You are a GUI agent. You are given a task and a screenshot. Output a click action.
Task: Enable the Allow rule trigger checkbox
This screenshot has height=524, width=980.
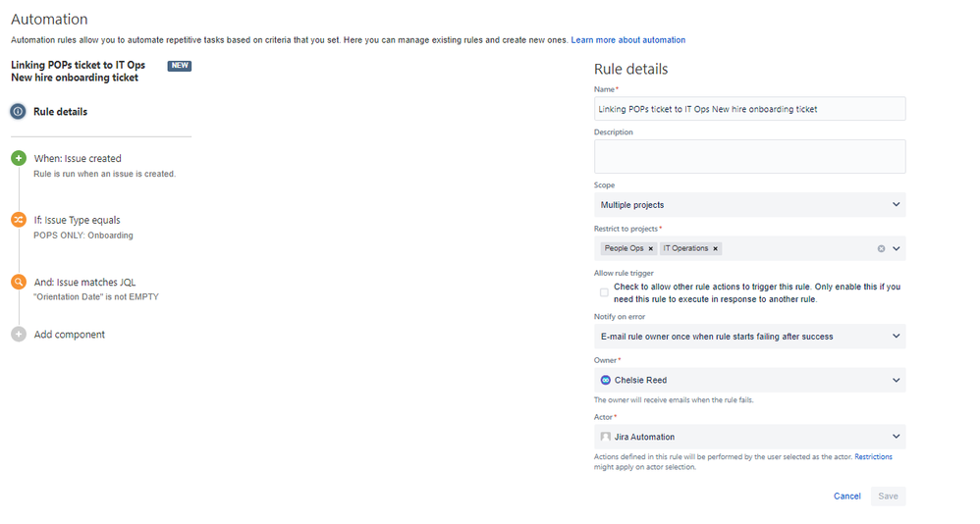(604, 292)
